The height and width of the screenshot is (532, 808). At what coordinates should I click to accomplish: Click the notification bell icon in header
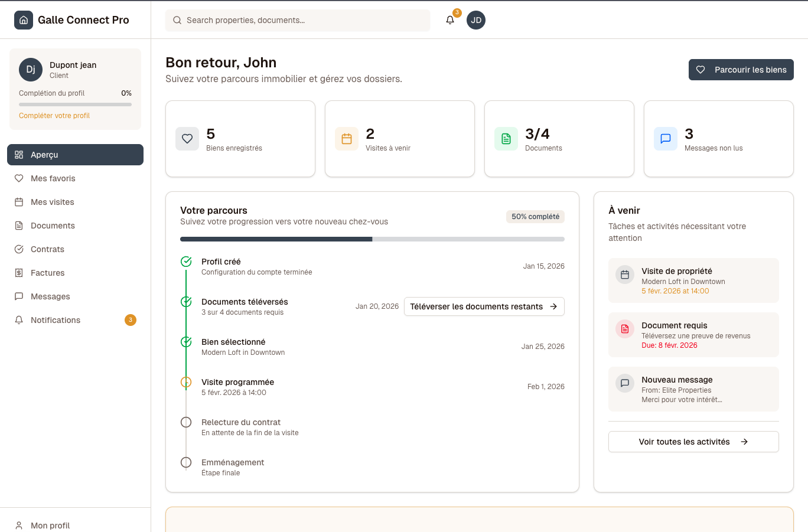[x=450, y=20]
